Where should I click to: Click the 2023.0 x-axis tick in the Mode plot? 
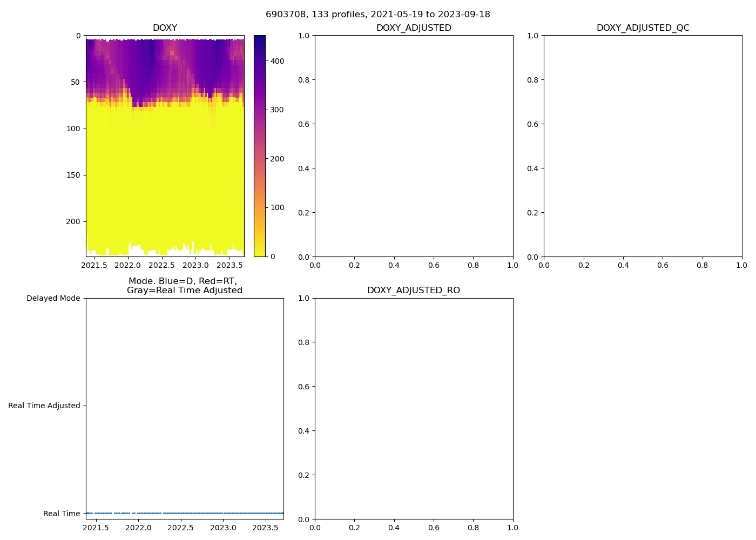[x=223, y=528]
